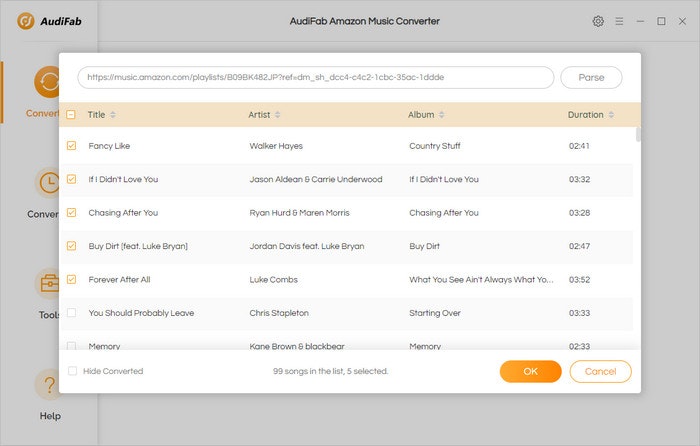700x446 pixels.
Task: Sort list by Album arrows
Action: point(442,115)
